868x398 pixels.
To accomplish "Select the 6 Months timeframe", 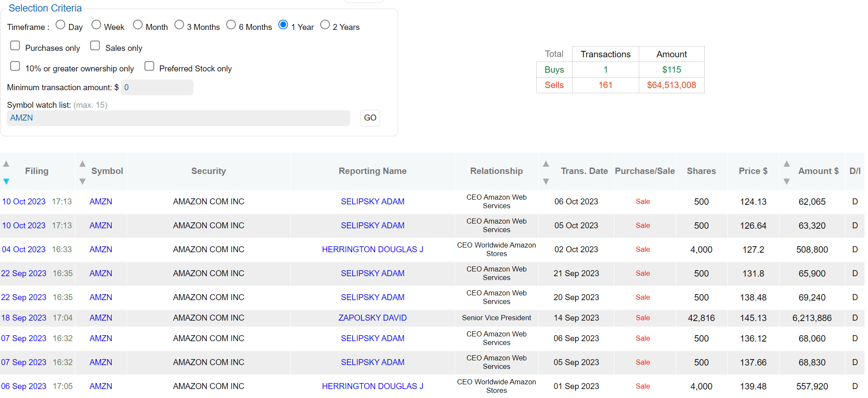I will 231,25.
